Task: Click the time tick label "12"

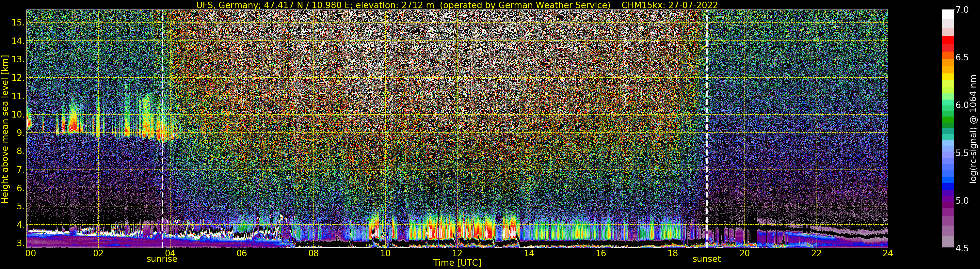Action: (457, 253)
